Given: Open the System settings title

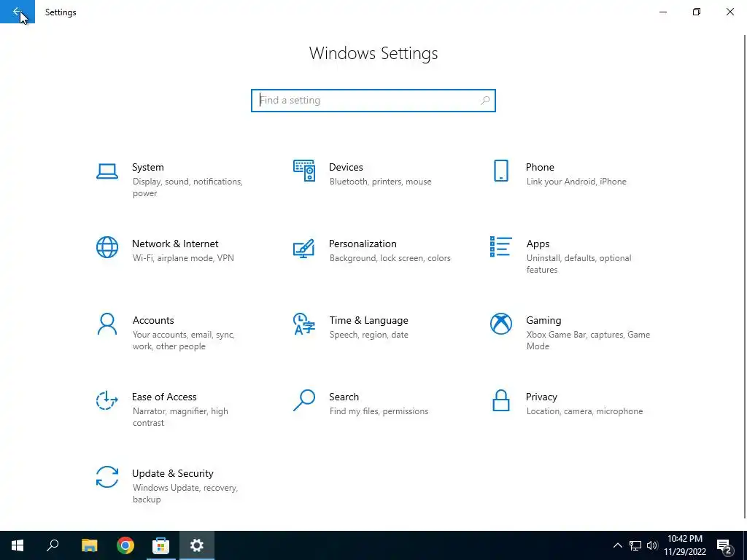Looking at the screenshot, I should [x=147, y=167].
